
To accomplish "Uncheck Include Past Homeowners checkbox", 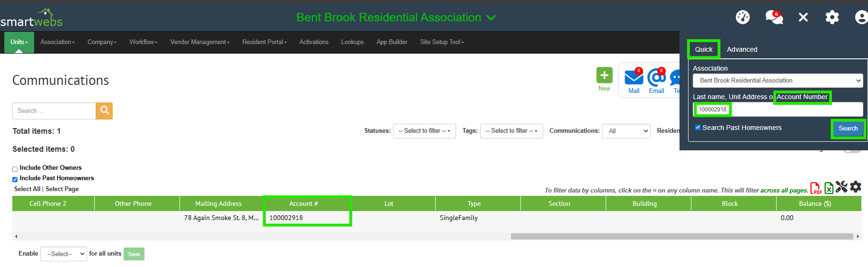I will point(15,179).
